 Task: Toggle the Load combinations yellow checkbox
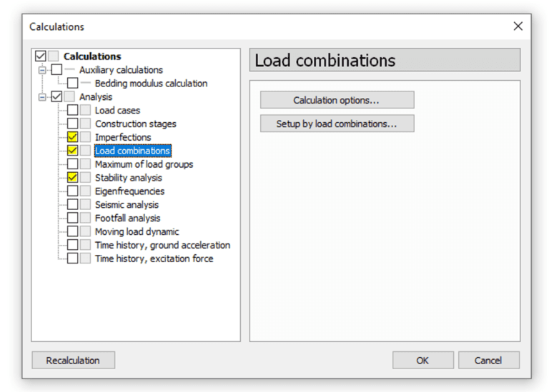pos(72,151)
